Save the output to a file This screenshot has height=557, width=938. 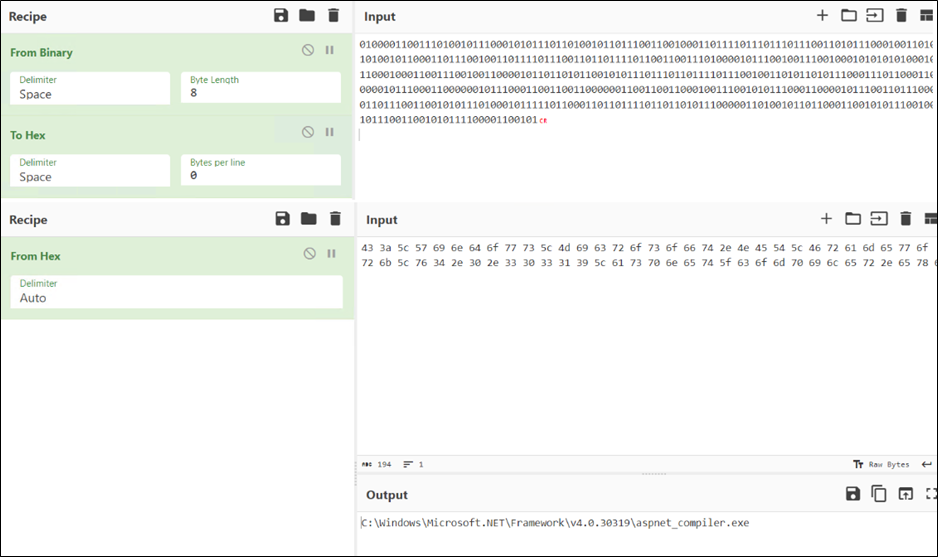(853, 494)
